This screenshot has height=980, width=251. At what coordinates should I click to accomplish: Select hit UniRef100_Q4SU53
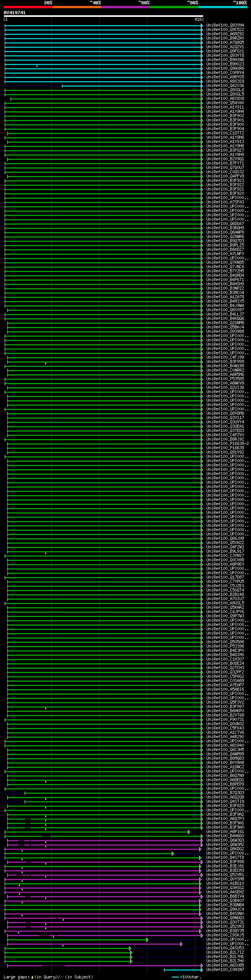pyautogui.click(x=225, y=948)
